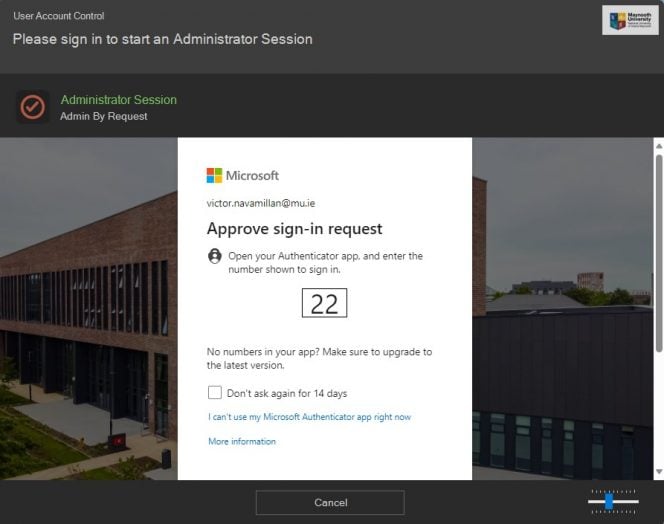Viewport: 664px width, 524px height.
Task: Click the Authenticator lock icon
Action: click(x=215, y=256)
